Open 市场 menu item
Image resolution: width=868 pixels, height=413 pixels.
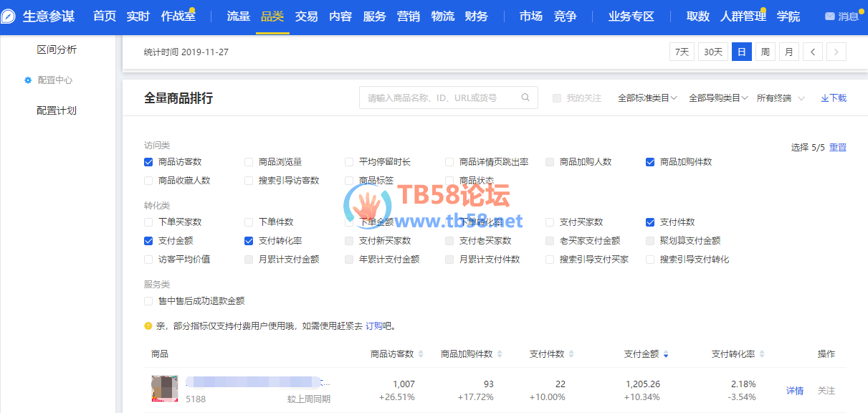coord(531,16)
